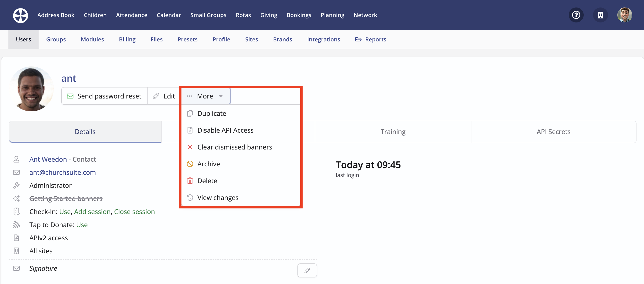Open Small Groups module
Screen dimensions: 644x284
[x=208, y=15]
